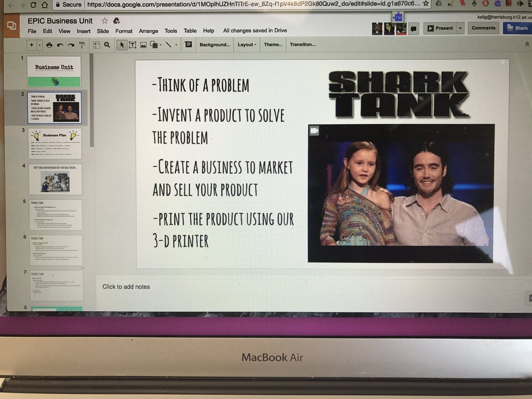
Task: Select the Line tool
Action: [x=169, y=45]
